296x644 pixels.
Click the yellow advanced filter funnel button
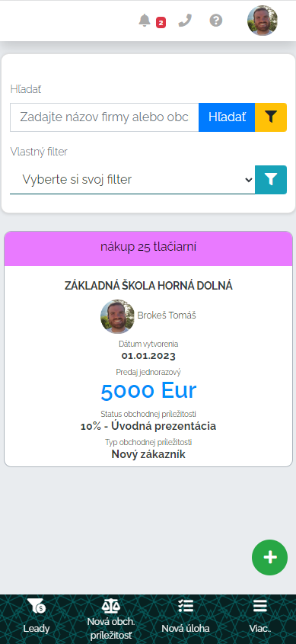[271, 117]
